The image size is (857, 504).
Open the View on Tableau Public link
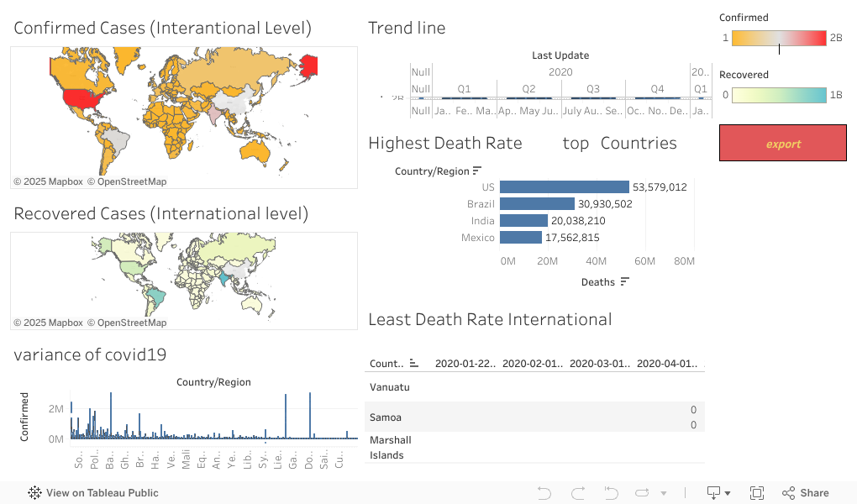tap(101, 492)
